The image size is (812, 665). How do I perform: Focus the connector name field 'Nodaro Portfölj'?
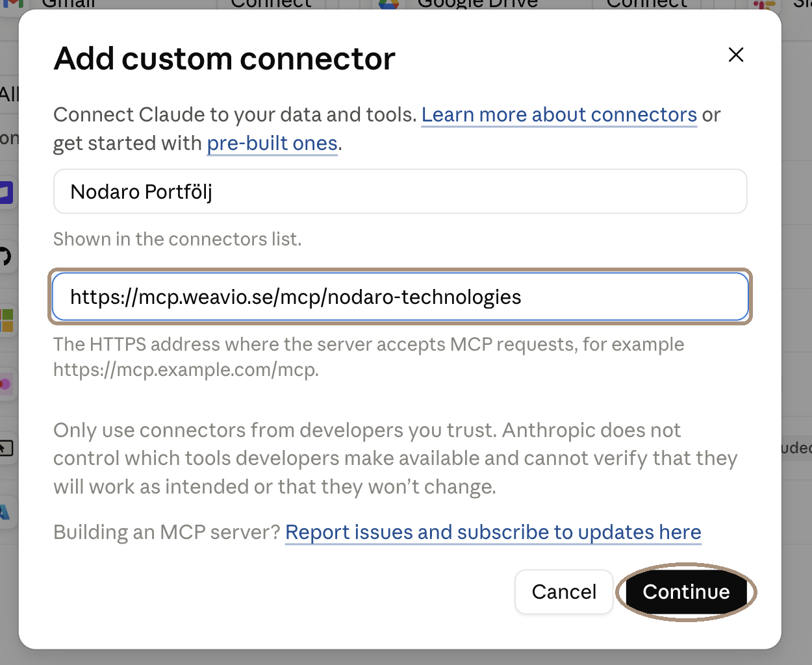(400, 192)
